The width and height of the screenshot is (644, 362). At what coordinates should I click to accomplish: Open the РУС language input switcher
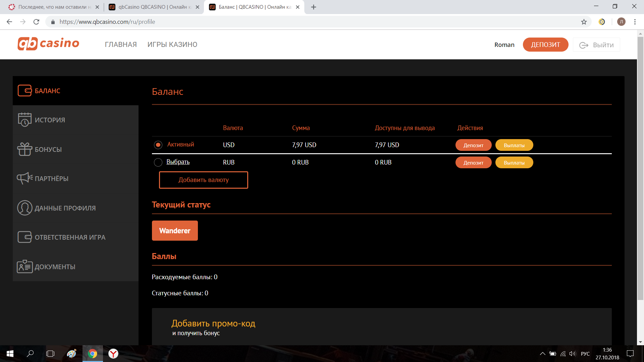pyautogui.click(x=585, y=354)
